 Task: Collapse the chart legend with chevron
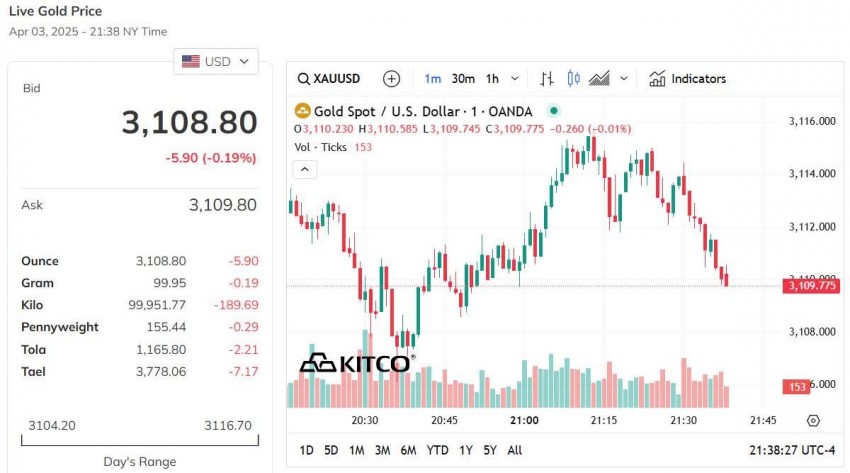[304, 169]
